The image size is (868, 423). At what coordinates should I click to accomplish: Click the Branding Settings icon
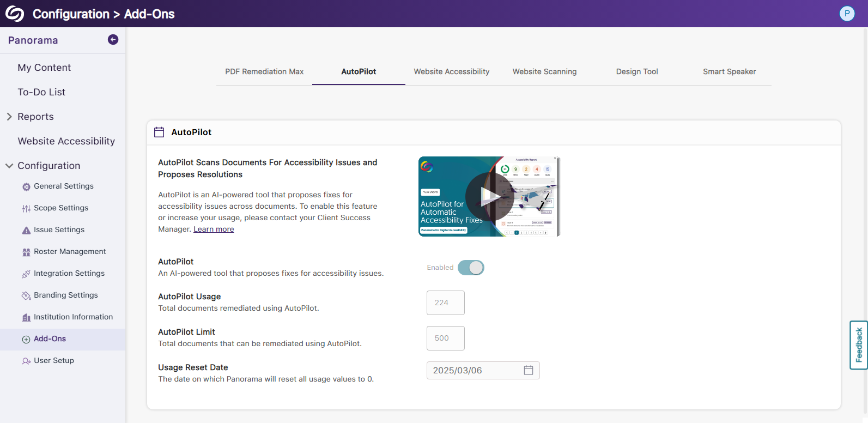coord(26,296)
